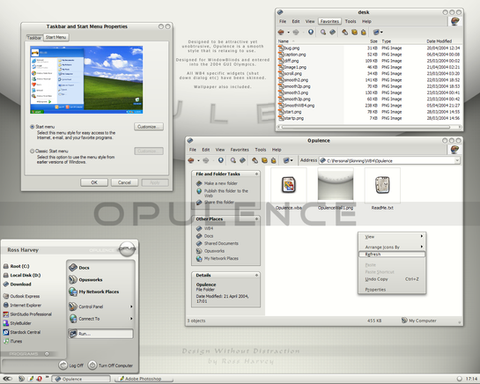The image size is (480, 384).
Task: Select the Classic Start menu radio option
Action: coord(32,151)
